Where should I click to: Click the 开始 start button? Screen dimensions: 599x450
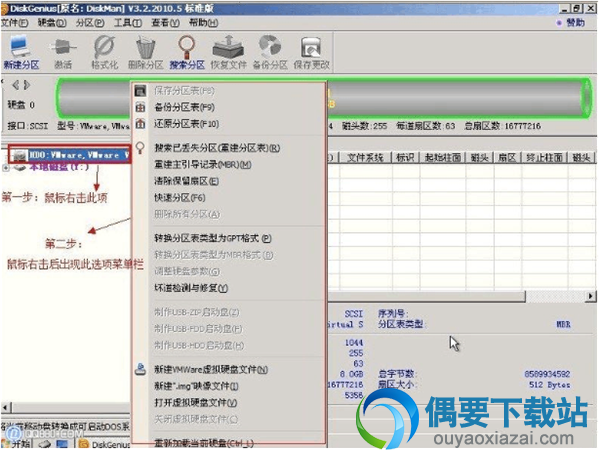click(17, 444)
